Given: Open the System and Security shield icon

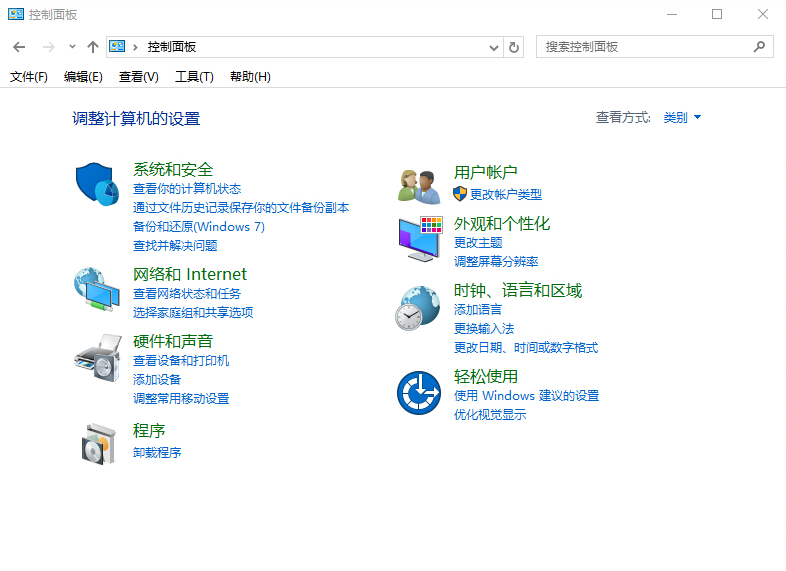Looking at the screenshot, I should (97, 184).
